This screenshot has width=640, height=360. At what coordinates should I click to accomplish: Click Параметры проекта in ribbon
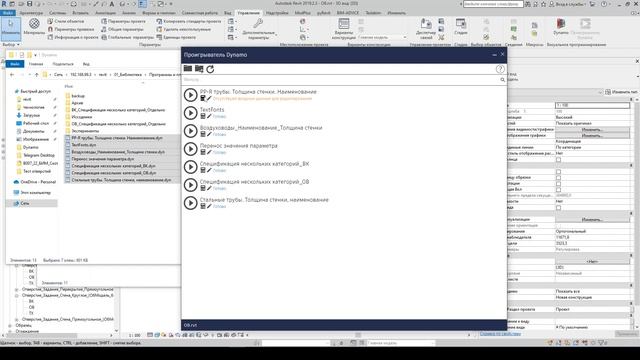tap(123, 21)
